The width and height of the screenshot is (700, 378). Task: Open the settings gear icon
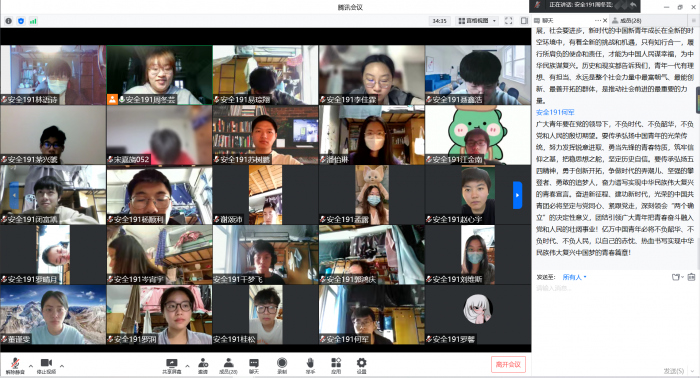361,366
